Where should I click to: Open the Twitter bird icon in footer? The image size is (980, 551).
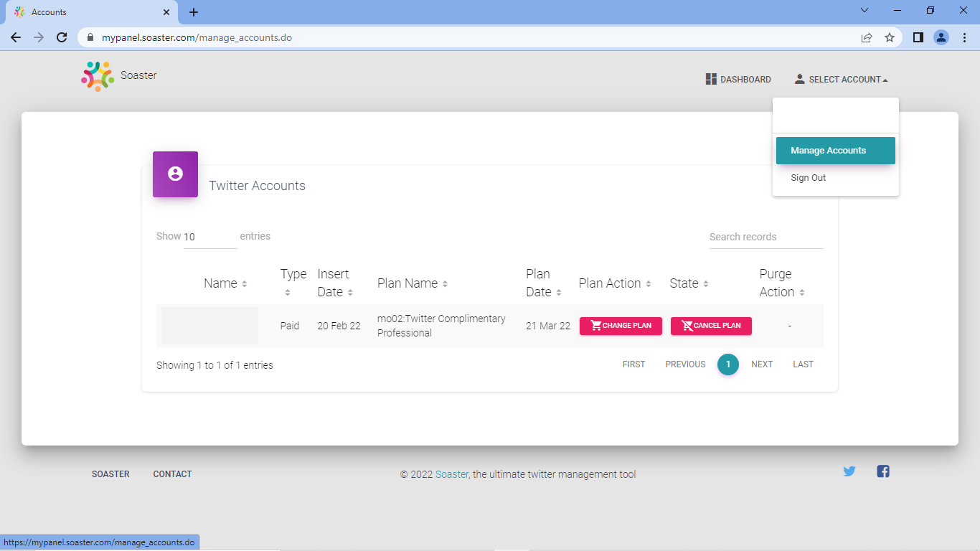pyautogui.click(x=849, y=471)
